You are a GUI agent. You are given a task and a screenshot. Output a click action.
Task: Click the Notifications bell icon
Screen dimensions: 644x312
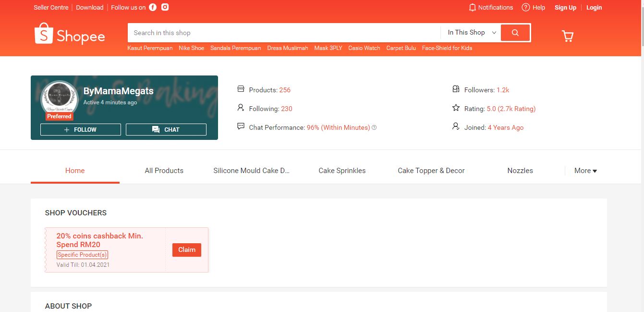pyautogui.click(x=472, y=8)
